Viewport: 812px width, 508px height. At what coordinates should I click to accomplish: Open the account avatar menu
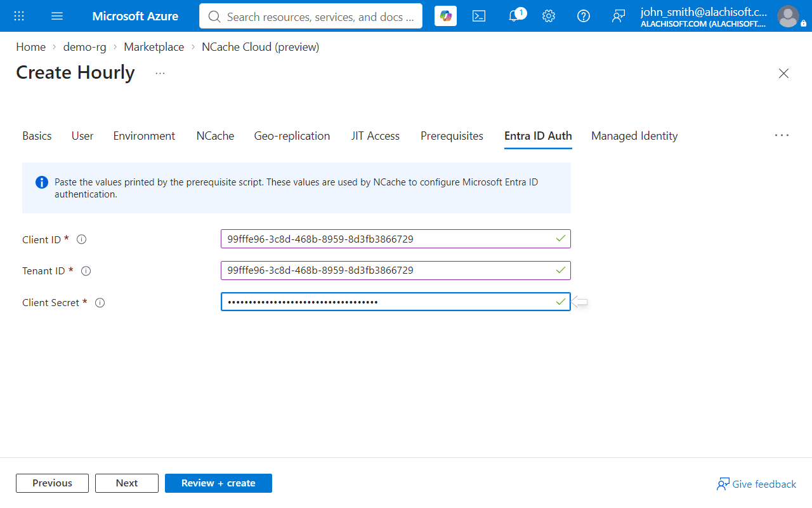pyautogui.click(x=788, y=16)
